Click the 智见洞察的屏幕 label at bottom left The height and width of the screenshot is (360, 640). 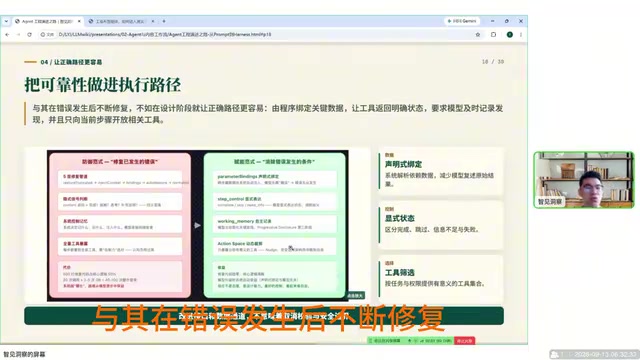[24, 354]
